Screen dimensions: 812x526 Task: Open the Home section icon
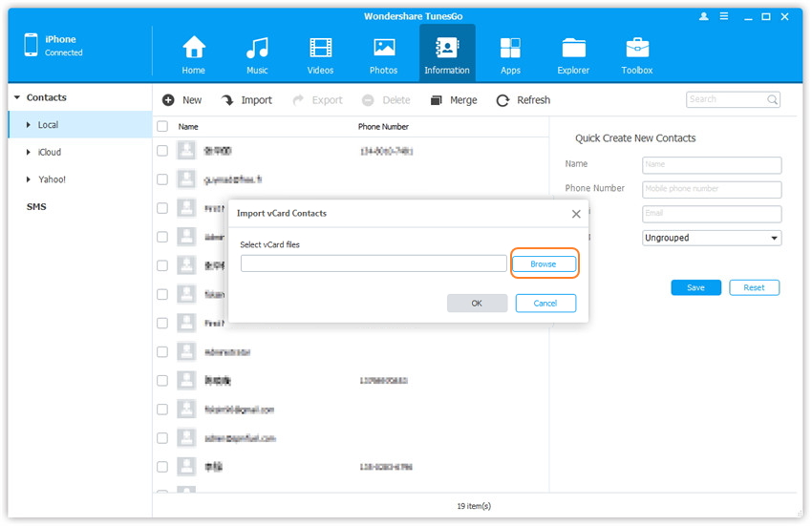point(194,49)
